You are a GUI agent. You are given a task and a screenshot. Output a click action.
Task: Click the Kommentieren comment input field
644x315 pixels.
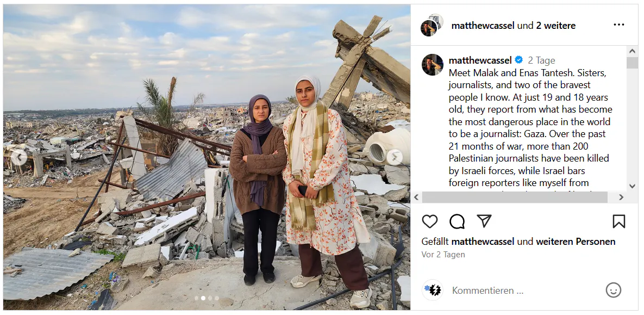(526, 291)
